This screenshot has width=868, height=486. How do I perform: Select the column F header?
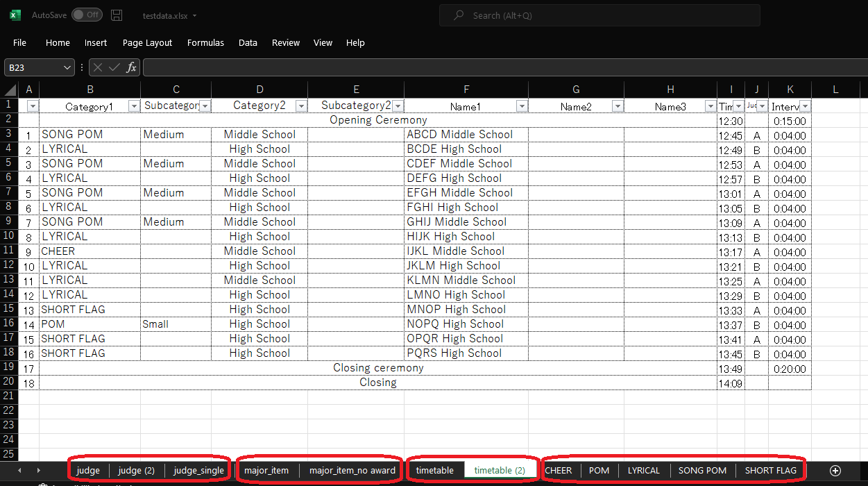coord(466,89)
